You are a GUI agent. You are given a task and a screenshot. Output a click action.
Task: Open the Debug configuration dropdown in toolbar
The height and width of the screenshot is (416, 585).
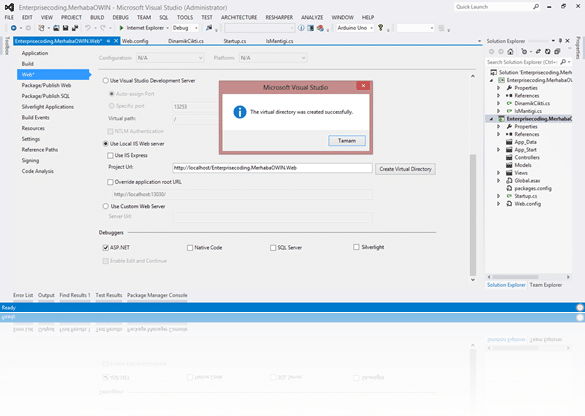185,28
